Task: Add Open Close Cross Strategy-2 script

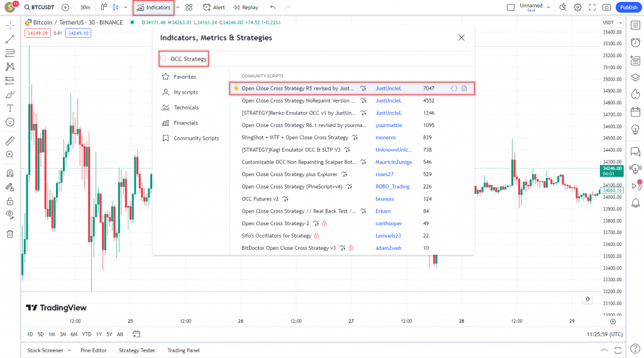Action: point(275,223)
